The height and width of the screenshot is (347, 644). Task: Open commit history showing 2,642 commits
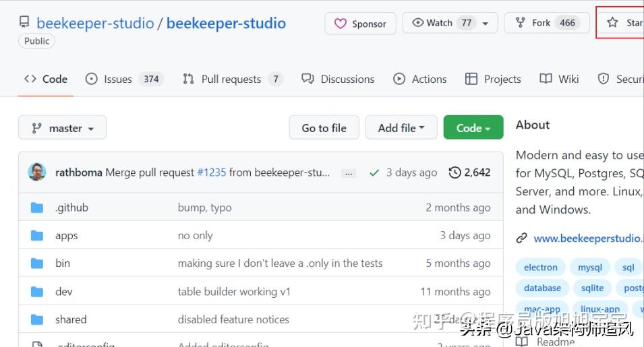click(x=469, y=172)
